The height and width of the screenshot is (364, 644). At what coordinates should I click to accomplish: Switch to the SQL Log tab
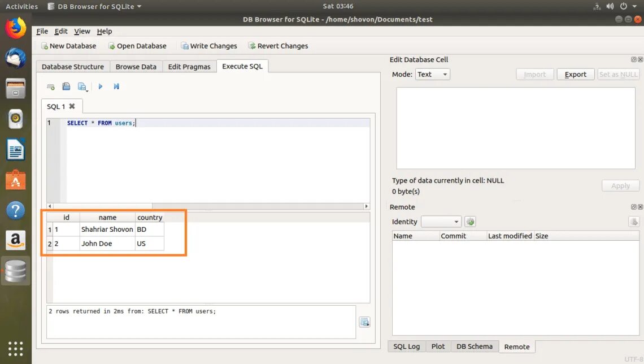tap(407, 346)
